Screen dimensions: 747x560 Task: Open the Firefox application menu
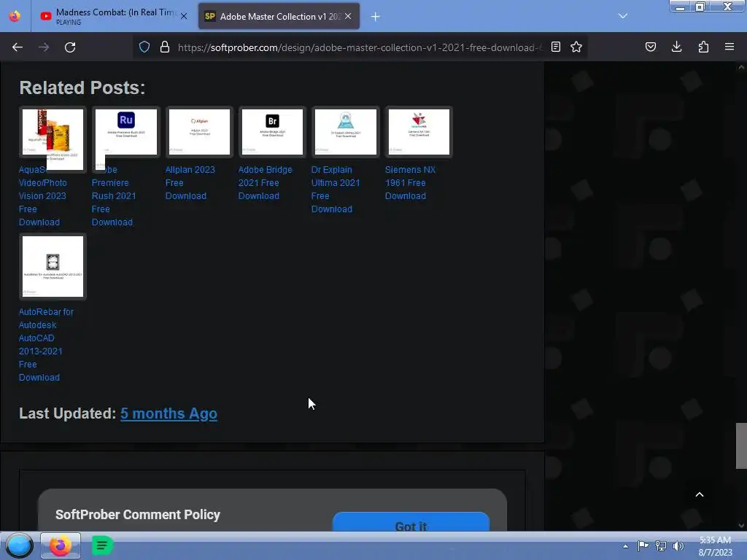729,47
